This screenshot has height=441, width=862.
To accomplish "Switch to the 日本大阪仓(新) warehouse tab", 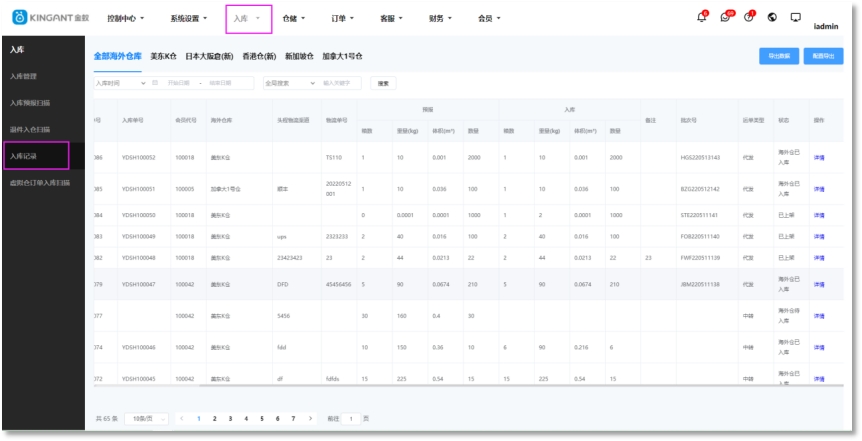I will pyautogui.click(x=209, y=56).
